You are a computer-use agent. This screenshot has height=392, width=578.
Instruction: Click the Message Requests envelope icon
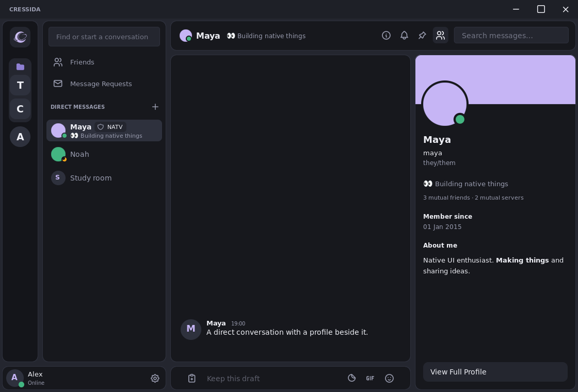58,84
